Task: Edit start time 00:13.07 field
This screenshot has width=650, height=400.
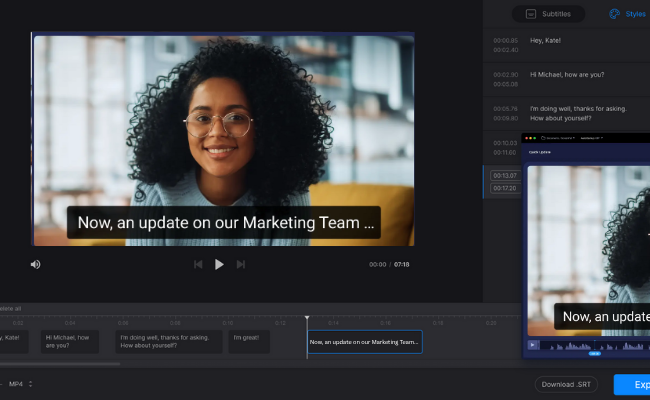Action: click(505, 176)
